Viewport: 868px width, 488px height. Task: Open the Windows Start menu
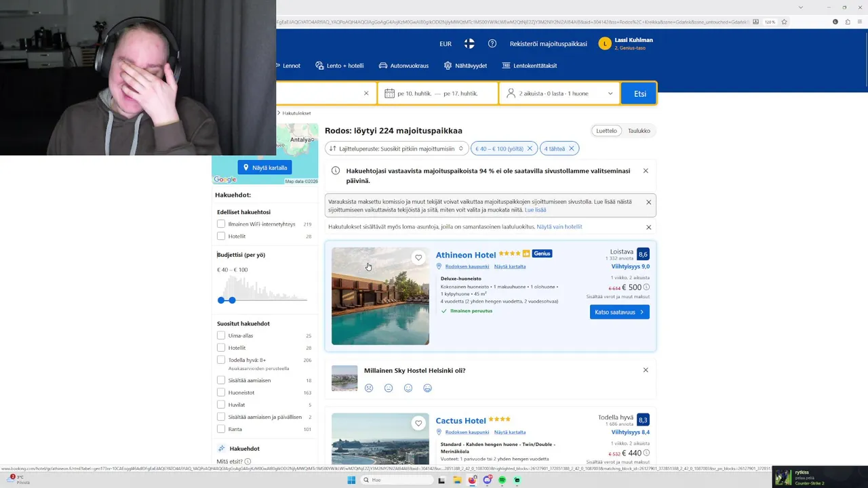click(x=351, y=480)
